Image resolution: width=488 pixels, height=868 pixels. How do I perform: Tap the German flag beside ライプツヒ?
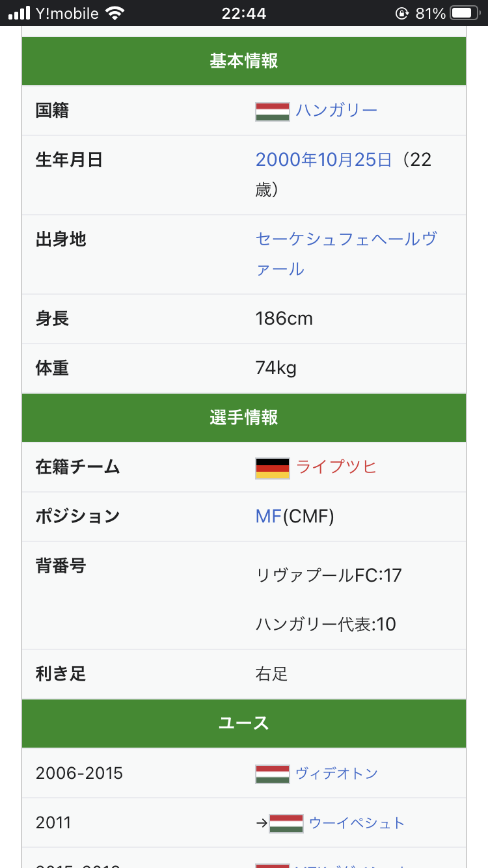pos(272,468)
